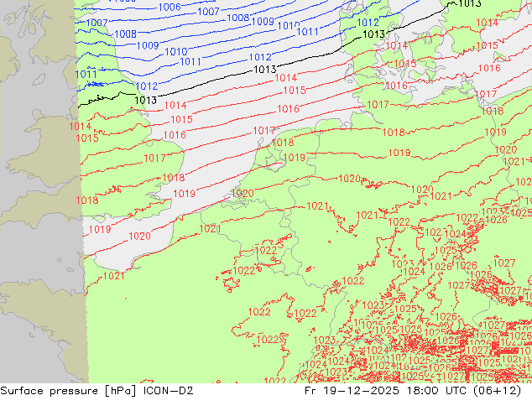Click the red "1017" label over East Anglia
This screenshot has height=411, width=532.
point(154,158)
